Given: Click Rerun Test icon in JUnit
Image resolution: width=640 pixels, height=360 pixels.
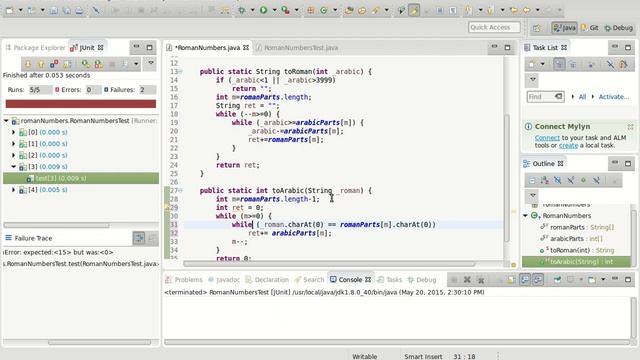Looking at the screenshot, I should (85, 64).
